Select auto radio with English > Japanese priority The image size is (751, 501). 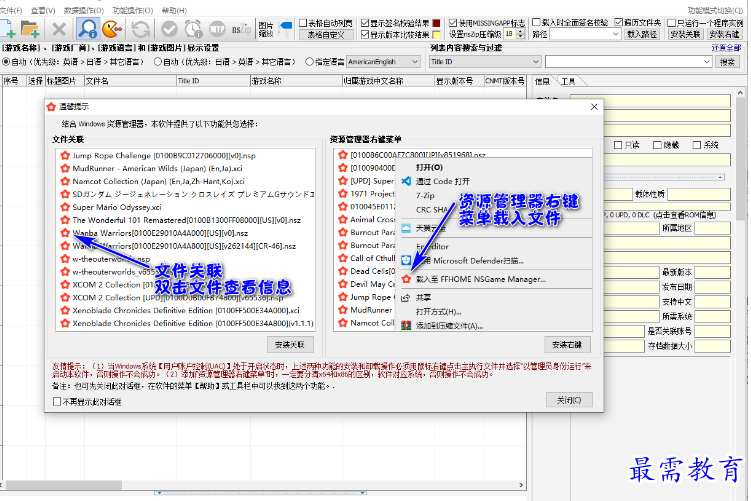6,62
